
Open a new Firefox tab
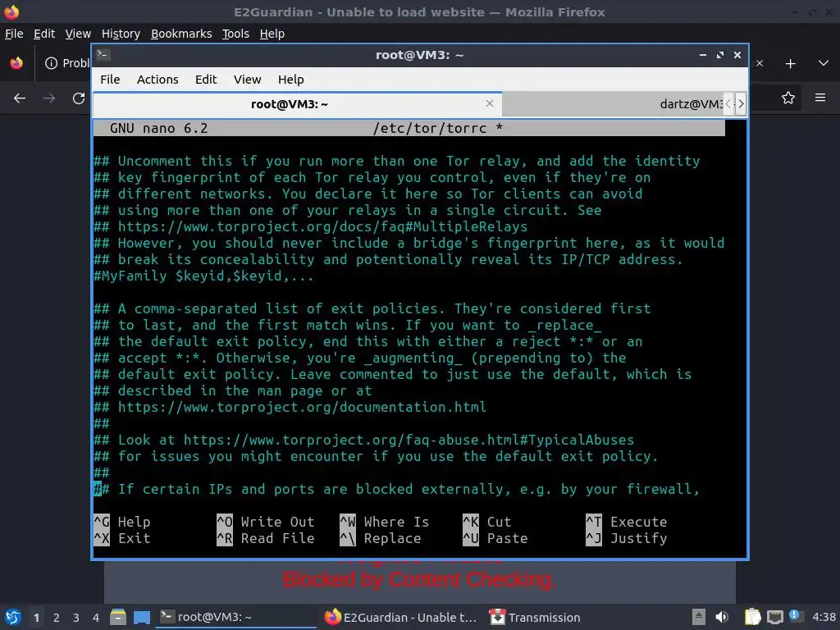point(790,64)
